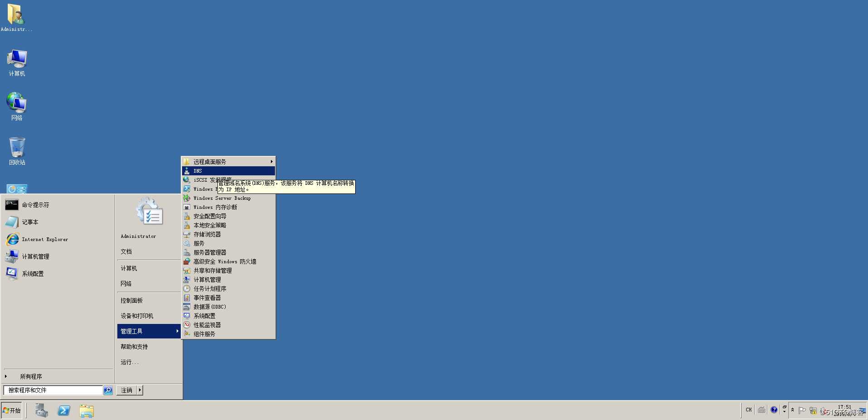Click the Internet Explorer icon in Start menu
The height and width of the screenshot is (420, 868).
tap(12, 239)
